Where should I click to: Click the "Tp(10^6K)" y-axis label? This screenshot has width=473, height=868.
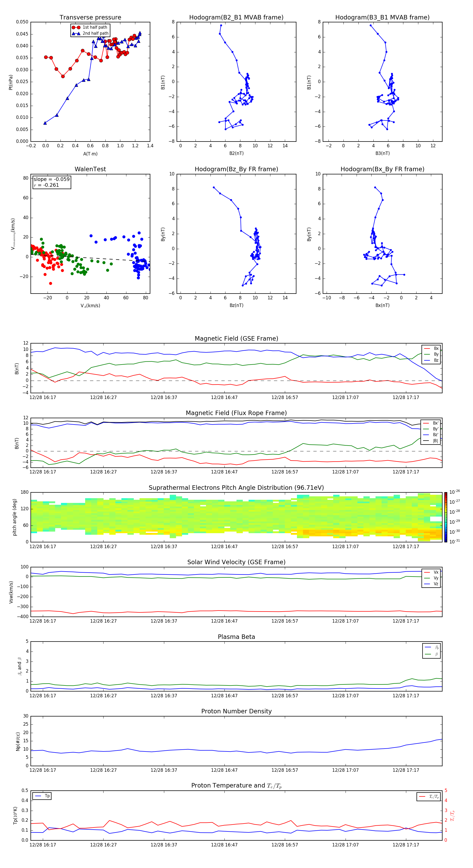(x=15, y=815)
